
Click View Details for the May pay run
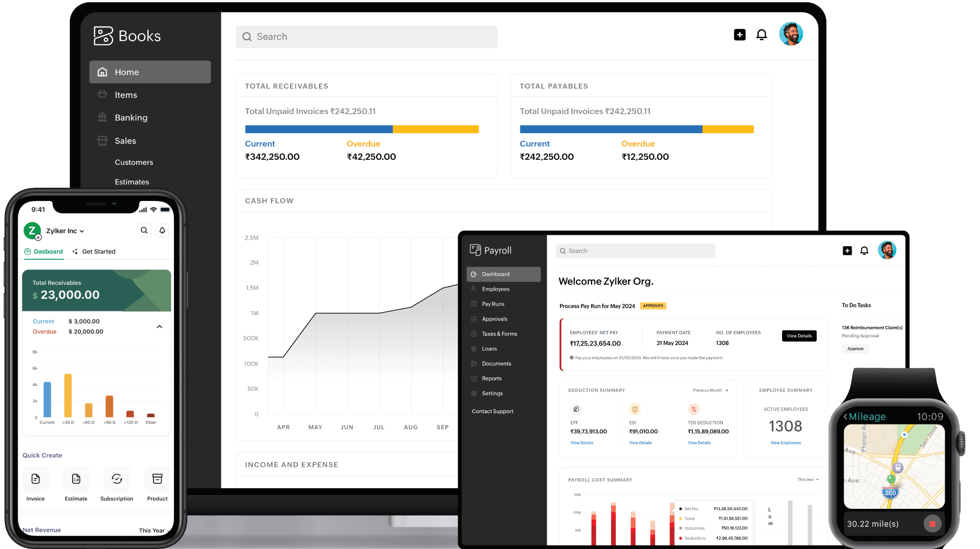799,336
